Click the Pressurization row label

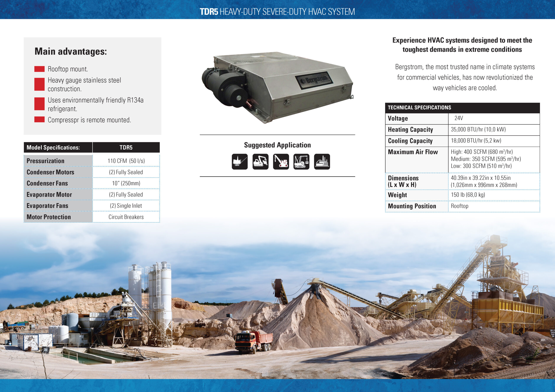pyautogui.click(x=46, y=161)
